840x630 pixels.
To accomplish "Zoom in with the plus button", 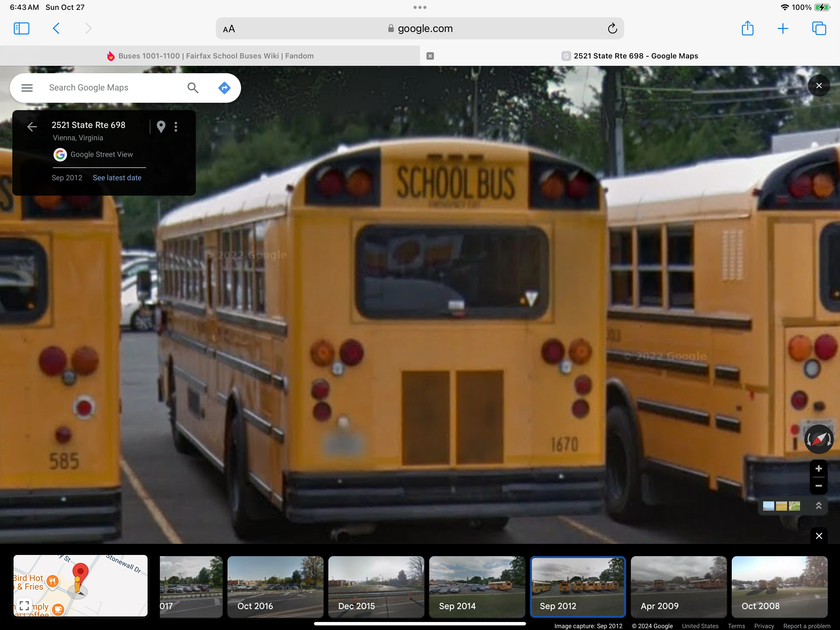I will (x=818, y=469).
